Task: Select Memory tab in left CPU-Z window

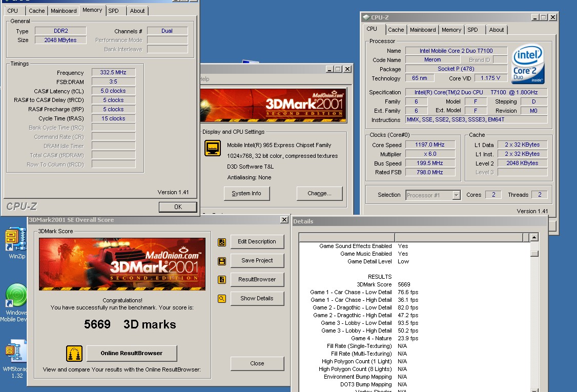Action: [92, 10]
